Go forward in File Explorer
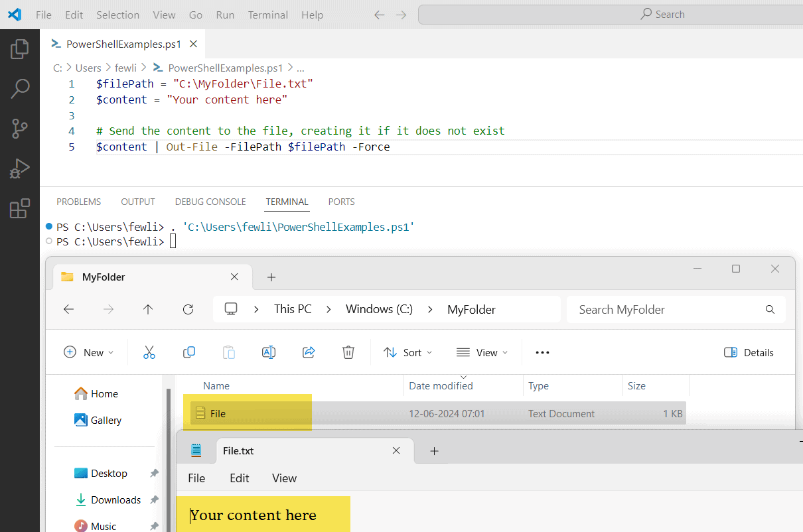Image resolution: width=803 pixels, height=532 pixels. 108,309
